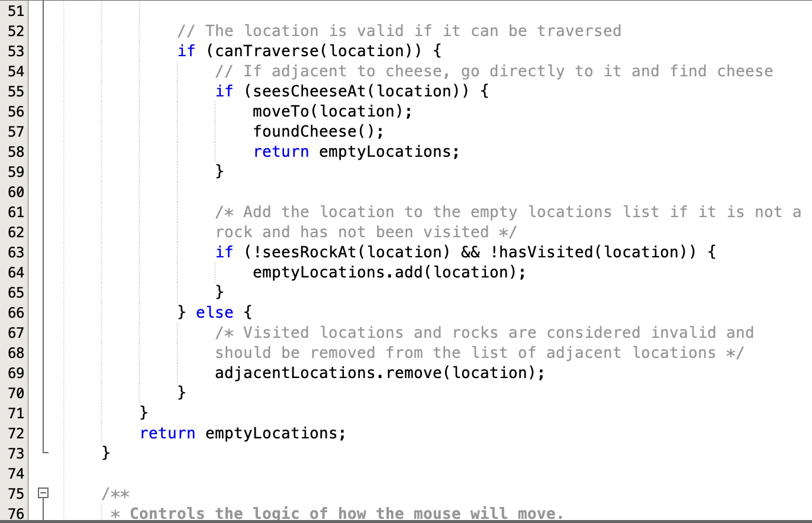Viewport: 812px width, 523px height.
Task: Click the if keyword on line 63
Action: coord(224,251)
